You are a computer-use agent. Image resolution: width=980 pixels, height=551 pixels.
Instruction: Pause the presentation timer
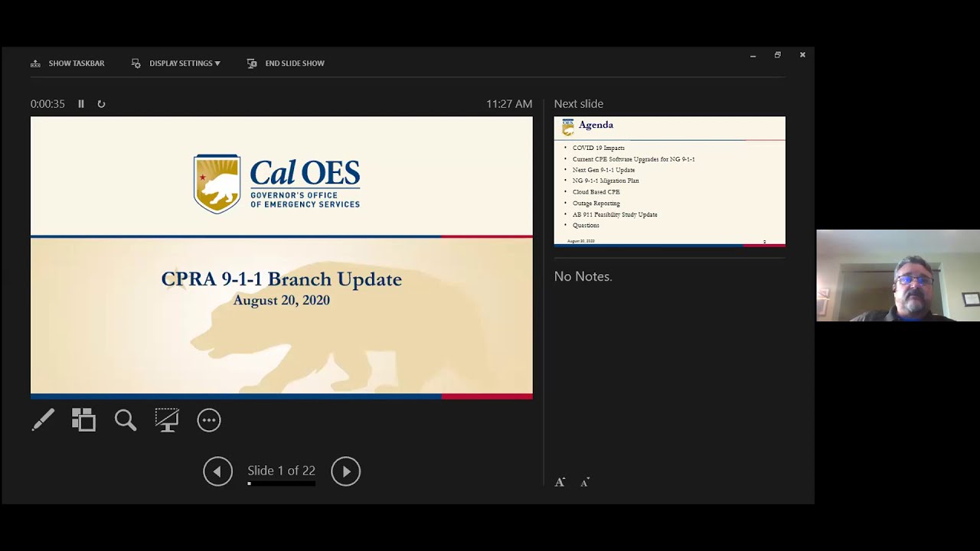coord(81,104)
